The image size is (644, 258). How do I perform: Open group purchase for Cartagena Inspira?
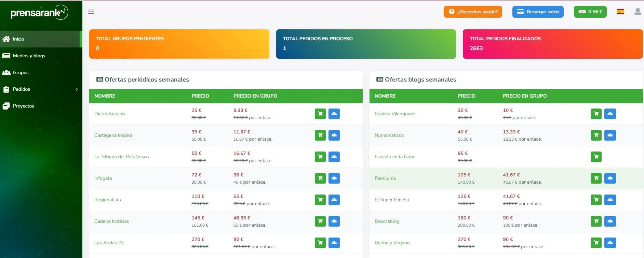point(334,135)
